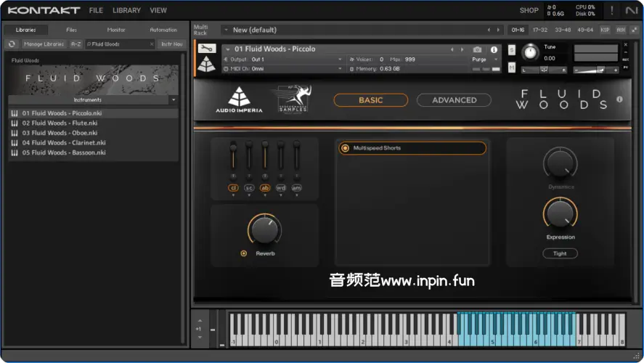Switch to the Automation tab
The height and width of the screenshot is (363, 644).
(163, 30)
